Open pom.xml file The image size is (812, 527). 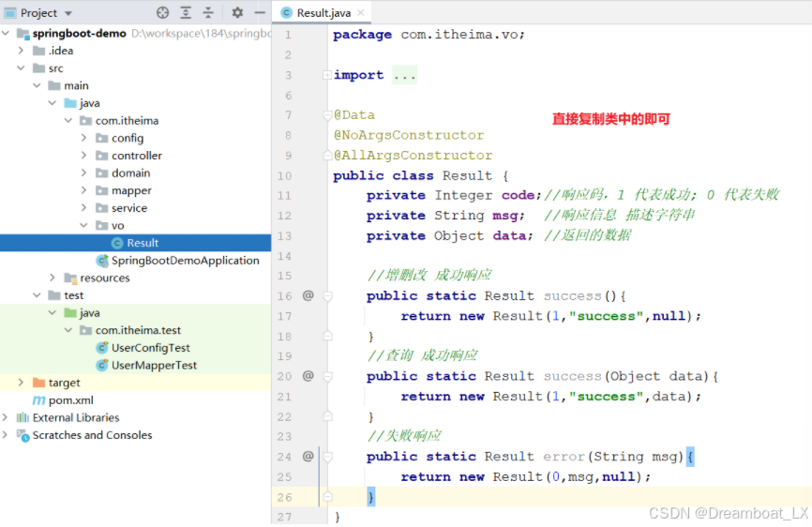click(x=71, y=400)
